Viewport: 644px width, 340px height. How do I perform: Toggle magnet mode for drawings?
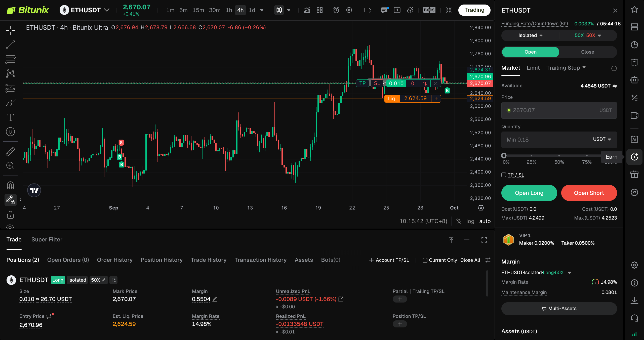click(11, 185)
